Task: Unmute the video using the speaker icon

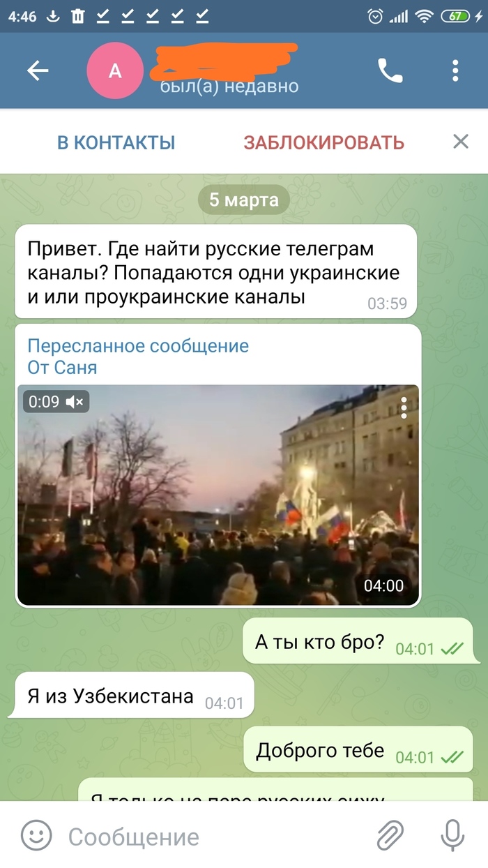Action: point(75,402)
